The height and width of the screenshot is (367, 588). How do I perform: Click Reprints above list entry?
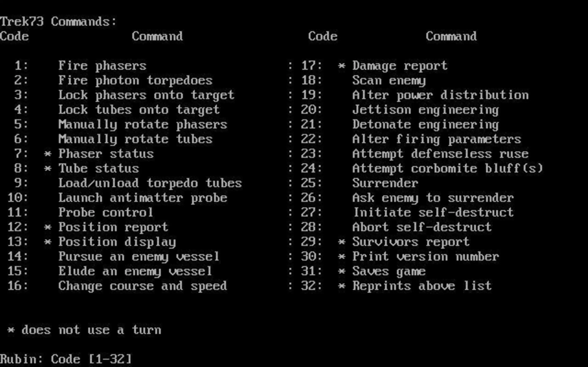422,286
